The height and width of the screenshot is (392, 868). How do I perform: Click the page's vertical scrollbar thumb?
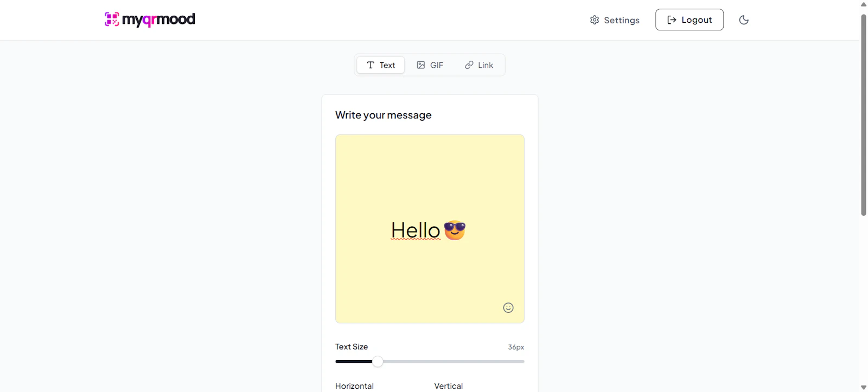864,115
